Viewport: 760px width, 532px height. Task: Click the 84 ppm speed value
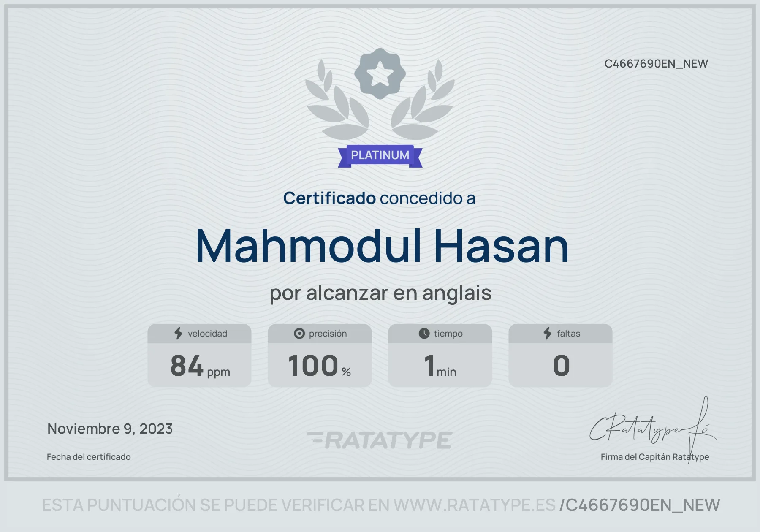(x=200, y=366)
